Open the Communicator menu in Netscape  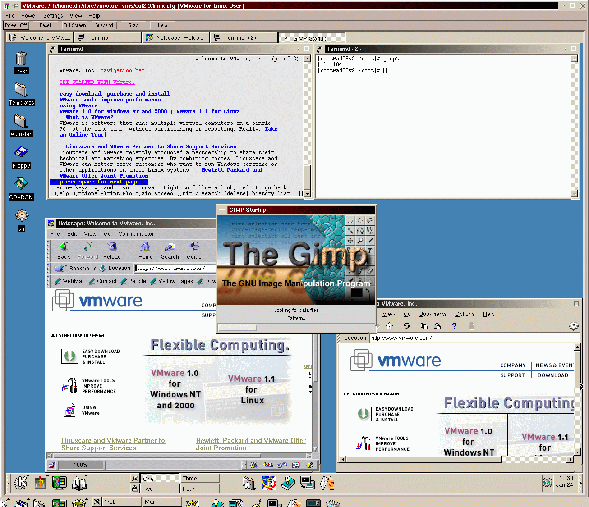pos(136,234)
